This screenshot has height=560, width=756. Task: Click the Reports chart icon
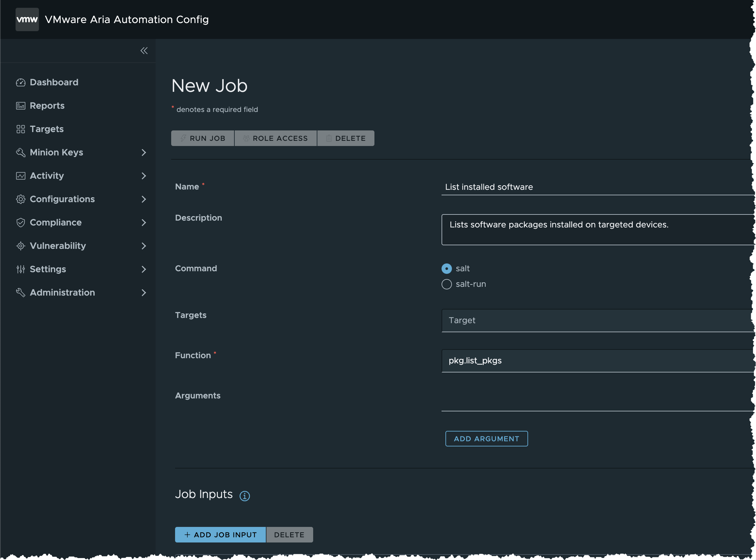tap(21, 106)
